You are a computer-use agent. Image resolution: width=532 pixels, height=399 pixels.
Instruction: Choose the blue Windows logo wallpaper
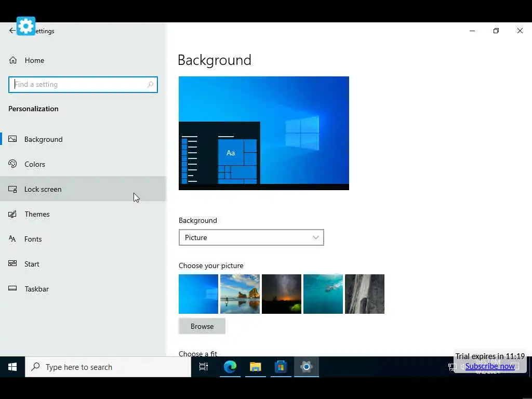pos(198,294)
